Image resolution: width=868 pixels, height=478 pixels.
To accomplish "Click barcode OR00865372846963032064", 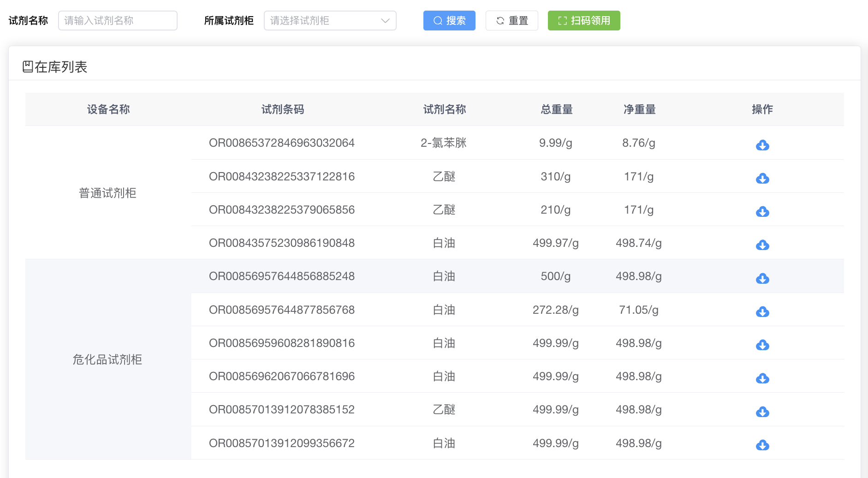I will coord(281,143).
